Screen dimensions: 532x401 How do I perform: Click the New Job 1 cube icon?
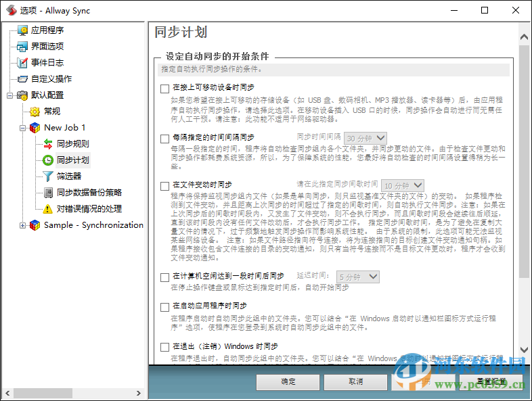(35, 128)
